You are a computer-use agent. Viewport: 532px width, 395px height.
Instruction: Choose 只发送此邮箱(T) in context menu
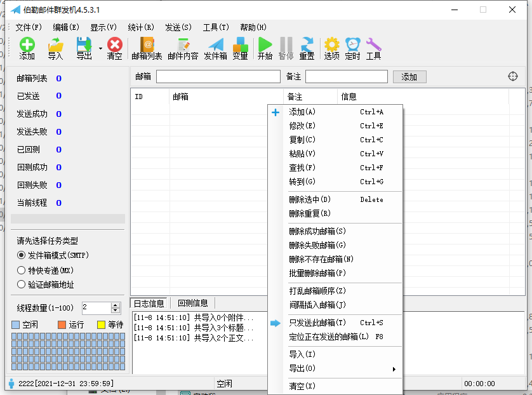(335, 323)
